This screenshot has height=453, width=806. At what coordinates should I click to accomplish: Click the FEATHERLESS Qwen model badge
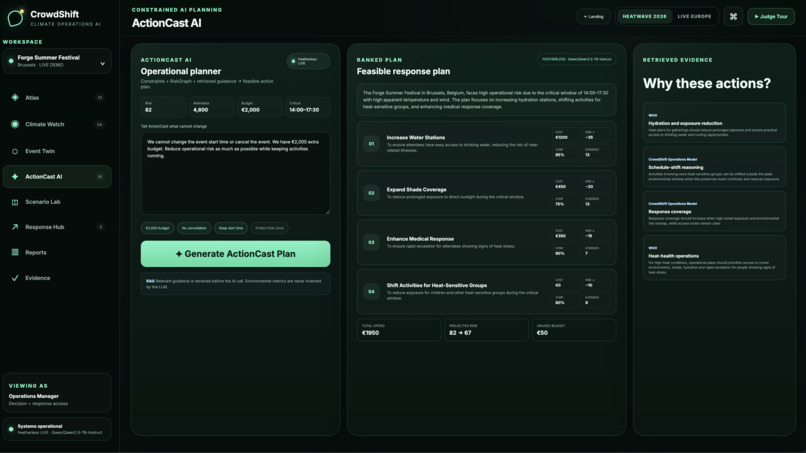point(576,59)
